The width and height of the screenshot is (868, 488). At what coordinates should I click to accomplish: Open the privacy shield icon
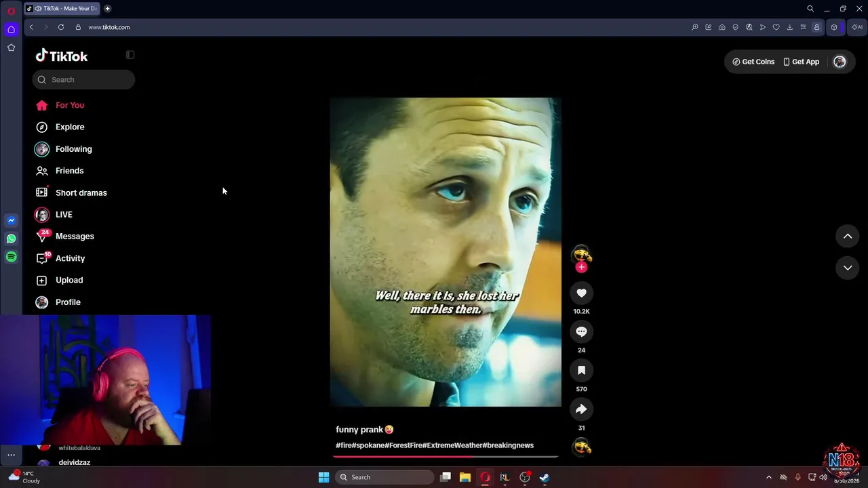736,27
